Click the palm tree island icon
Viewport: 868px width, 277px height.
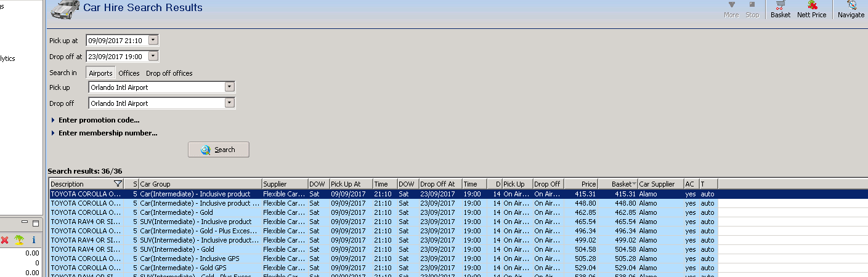(x=19, y=240)
